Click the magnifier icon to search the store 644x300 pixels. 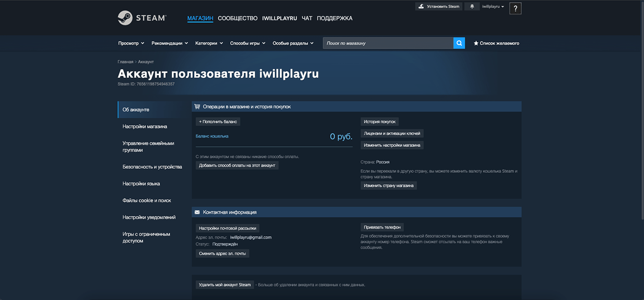pyautogui.click(x=459, y=43)
